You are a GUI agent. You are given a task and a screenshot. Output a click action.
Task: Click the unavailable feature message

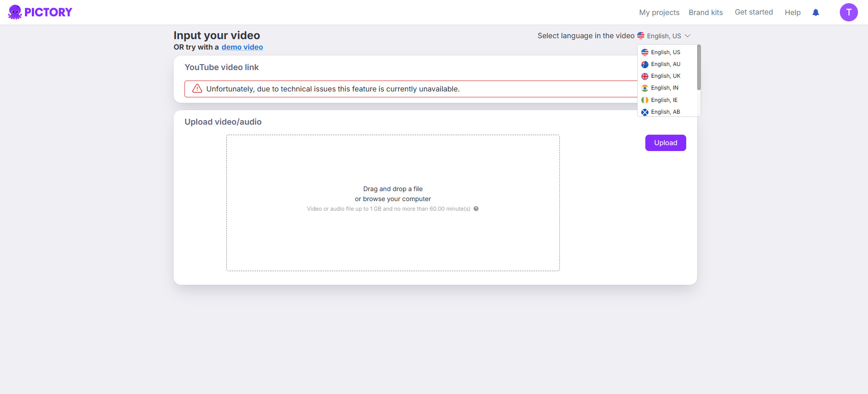tap(333, 89)
